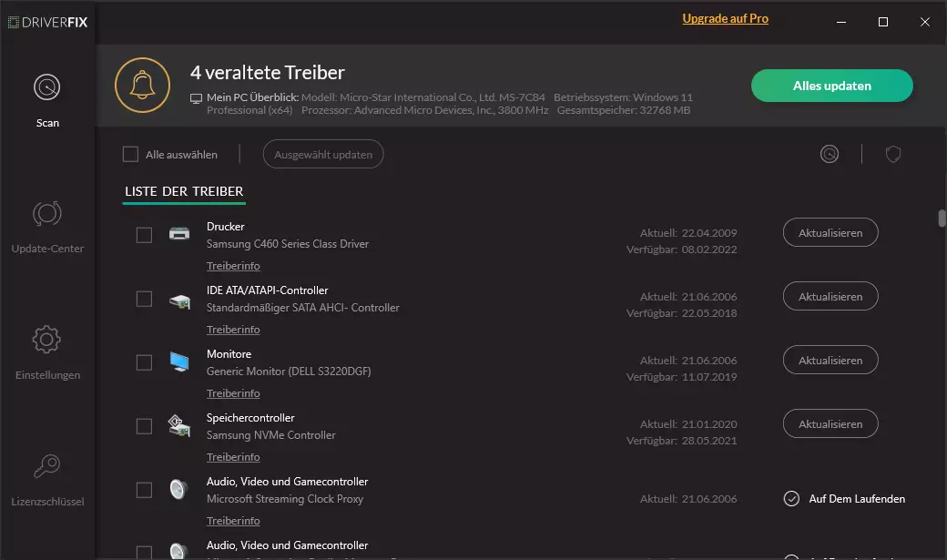This screenshot has width=947, height=560.
Task: Click the DriverFix logo
Action: [x=47, y=23]
